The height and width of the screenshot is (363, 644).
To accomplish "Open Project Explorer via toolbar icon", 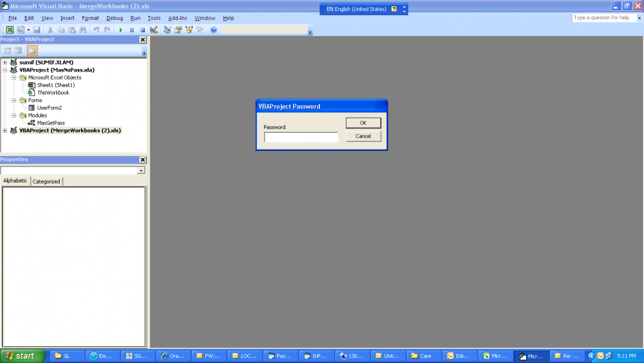I will (x=167, y=30).
